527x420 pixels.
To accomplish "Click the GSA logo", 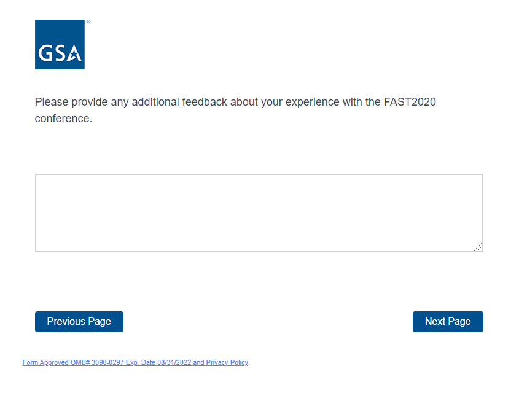I will [60, 44].
